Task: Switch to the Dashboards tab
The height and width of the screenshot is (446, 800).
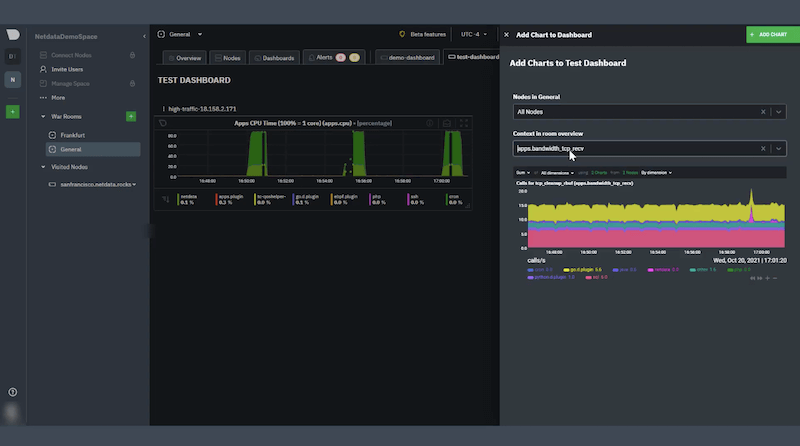Action: pyautogui.click(x=274, y=58)
